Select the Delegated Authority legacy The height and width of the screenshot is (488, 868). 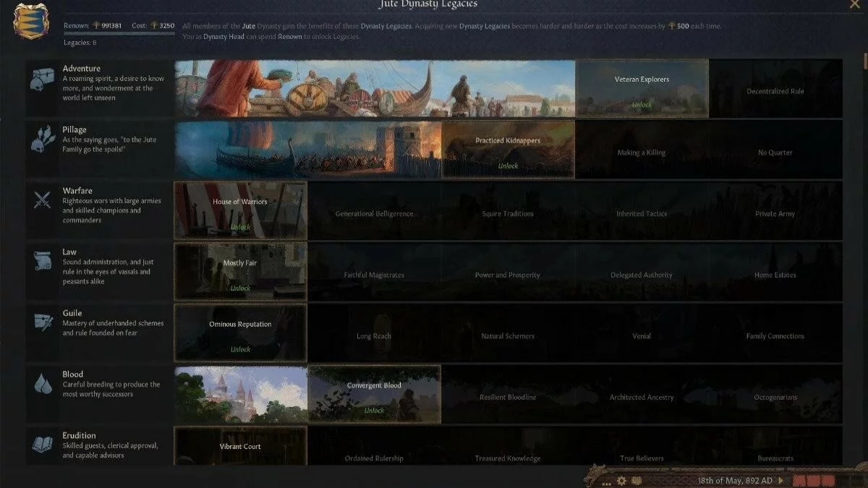click(x=642, y=272)
